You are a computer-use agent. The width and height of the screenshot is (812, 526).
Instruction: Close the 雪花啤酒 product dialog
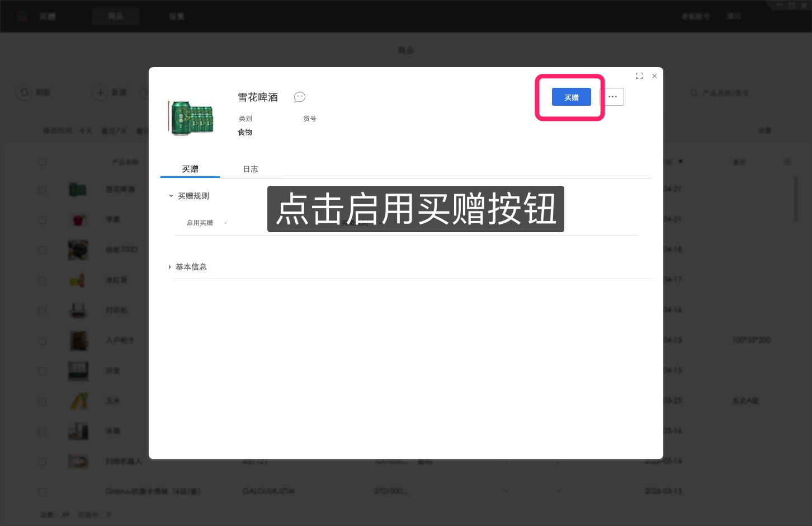(x=654, y=76)
